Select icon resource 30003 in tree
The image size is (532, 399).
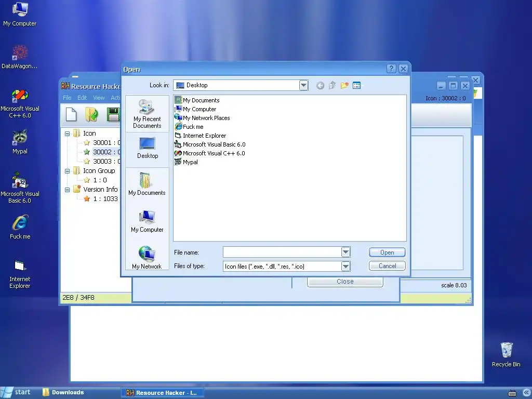pyautogui.click(x=102, y=162)
